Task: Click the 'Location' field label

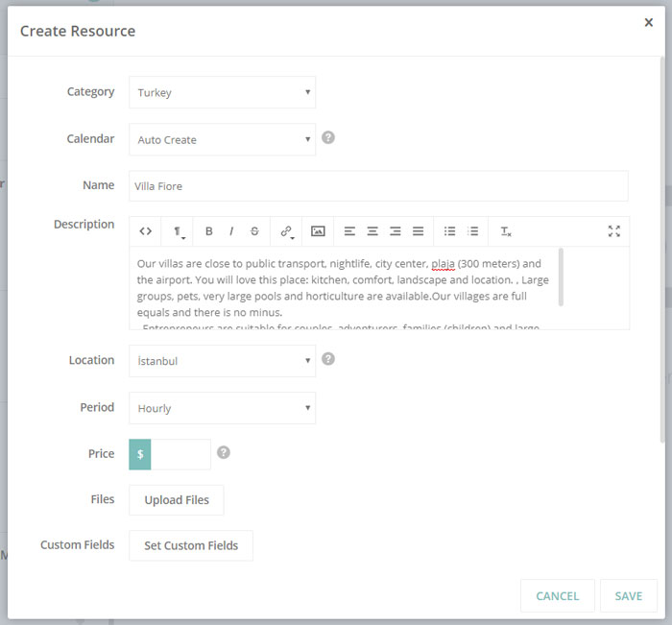Action: [x=92, y=360]
